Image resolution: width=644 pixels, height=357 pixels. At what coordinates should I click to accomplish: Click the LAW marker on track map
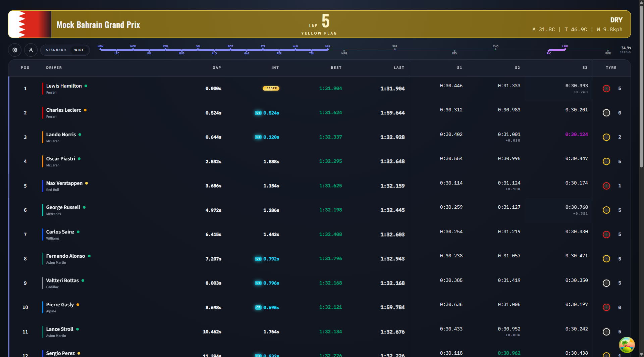565,48
